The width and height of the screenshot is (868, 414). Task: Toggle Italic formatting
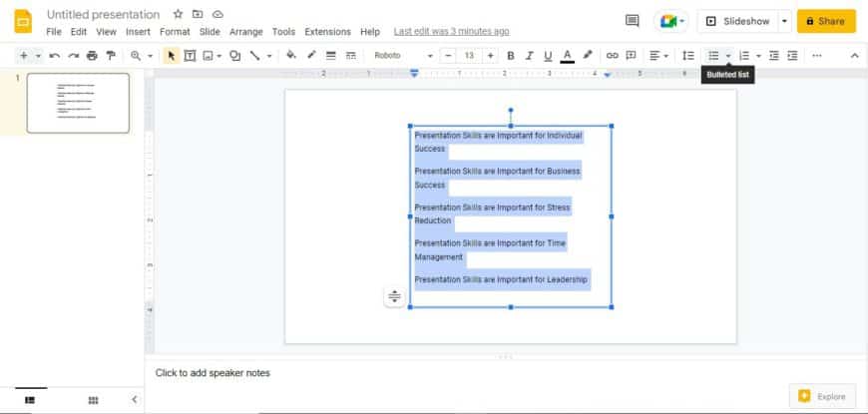point(530,56)
